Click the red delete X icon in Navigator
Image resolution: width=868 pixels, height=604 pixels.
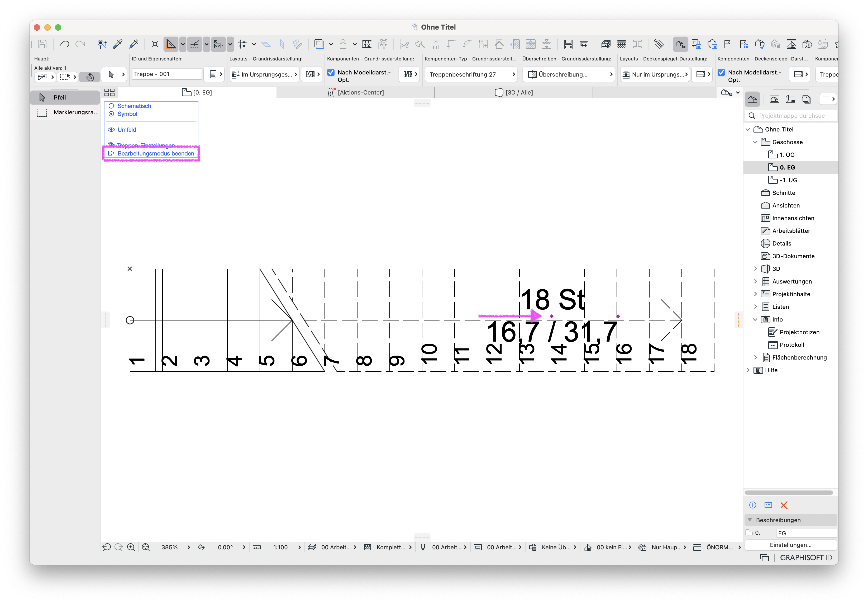pyautogui.click(x=784, y=505)
